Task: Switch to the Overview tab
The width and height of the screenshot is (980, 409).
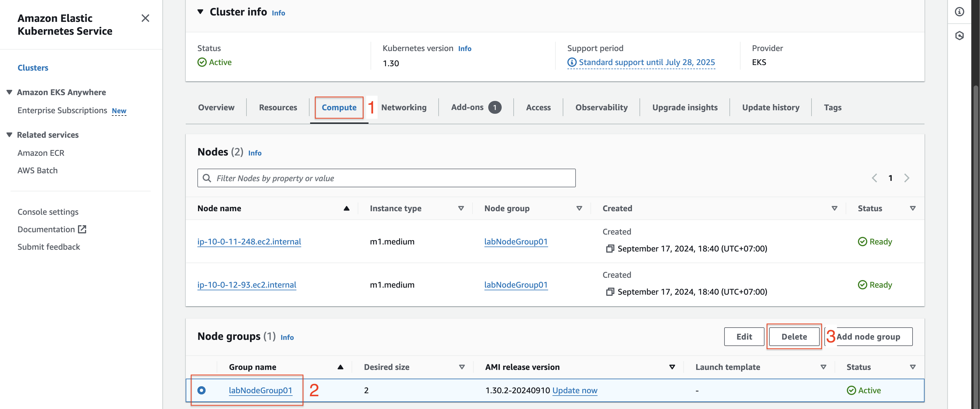Action: (216, 108)
